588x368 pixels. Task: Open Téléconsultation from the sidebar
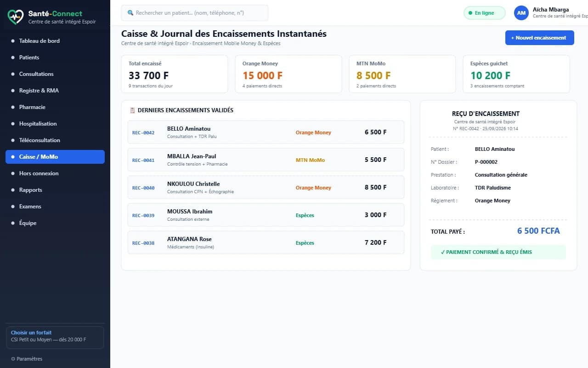point(55,140)
